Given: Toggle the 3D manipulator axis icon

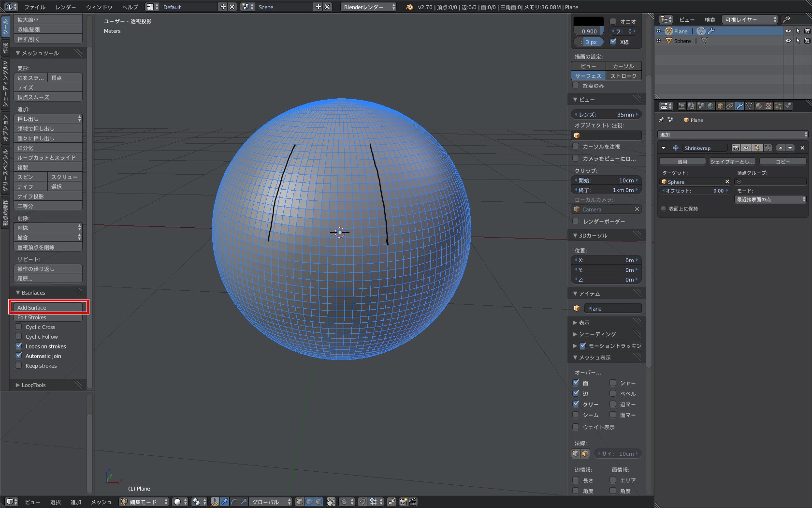Looking at the screenshot, I should (x=215, y=502).
